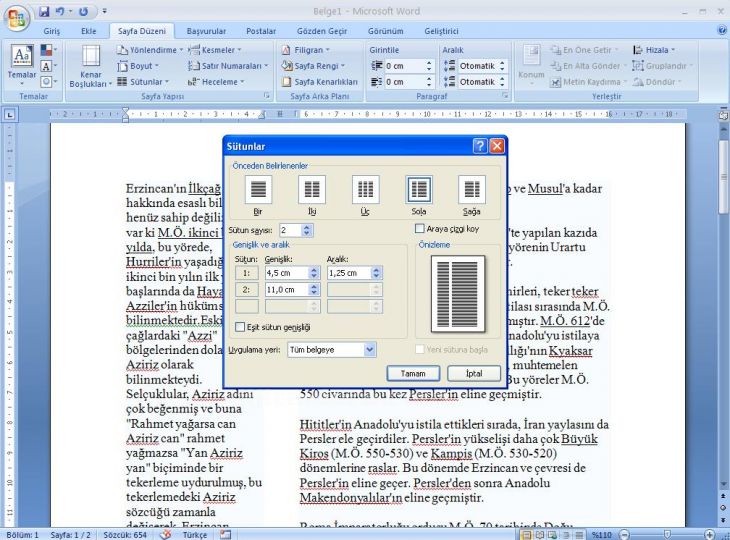Open Uygulama yeri Tüm belgeye dropdown

(x=370, y=350)
